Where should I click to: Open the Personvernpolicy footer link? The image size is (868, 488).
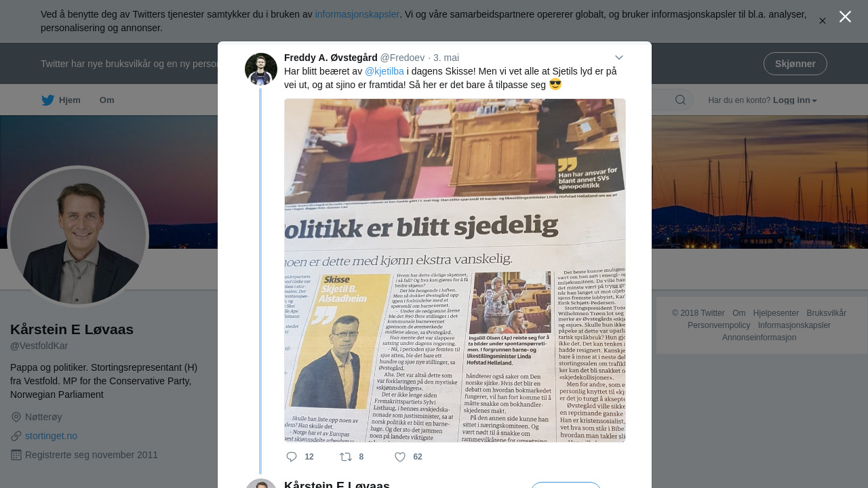click(719, 325)
